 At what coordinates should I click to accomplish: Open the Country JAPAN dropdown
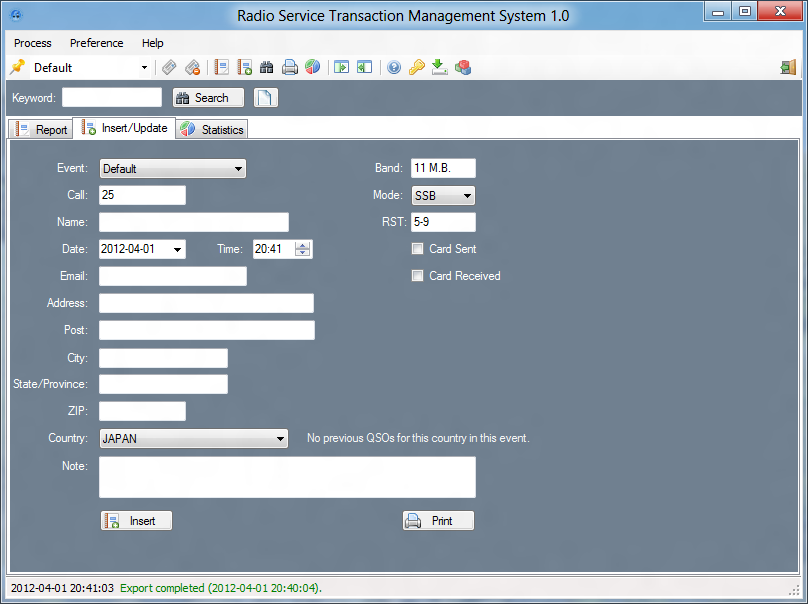(x=280, y=439)
